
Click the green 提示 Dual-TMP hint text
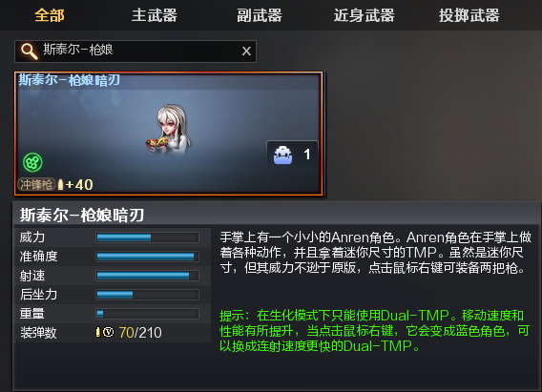point(375,331)
